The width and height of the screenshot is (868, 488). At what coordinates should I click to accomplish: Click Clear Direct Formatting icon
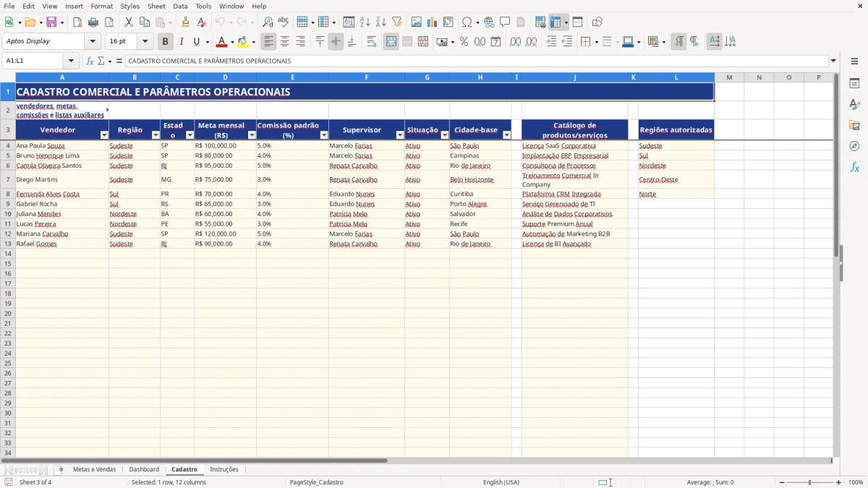(201, 22)
